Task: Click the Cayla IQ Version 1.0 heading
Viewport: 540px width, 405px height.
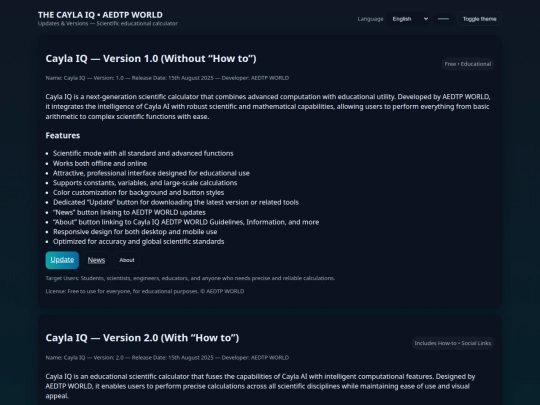Action: tap(151, 59)
